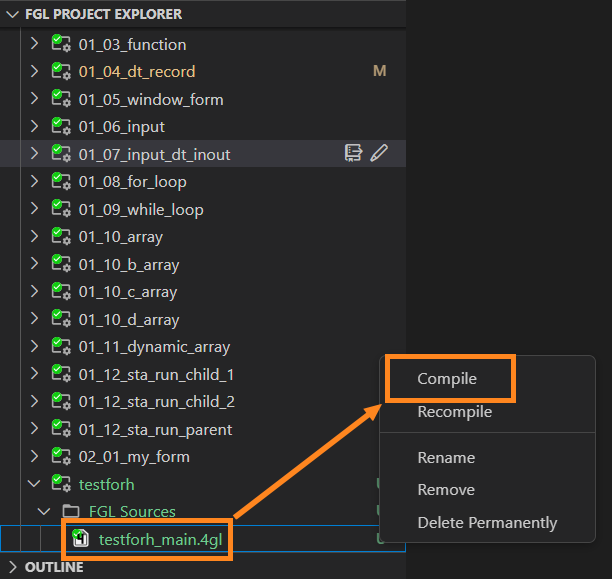Click the project icon of 01_08_for_loop
Screen dimensions: 612x579
[60, 182]
